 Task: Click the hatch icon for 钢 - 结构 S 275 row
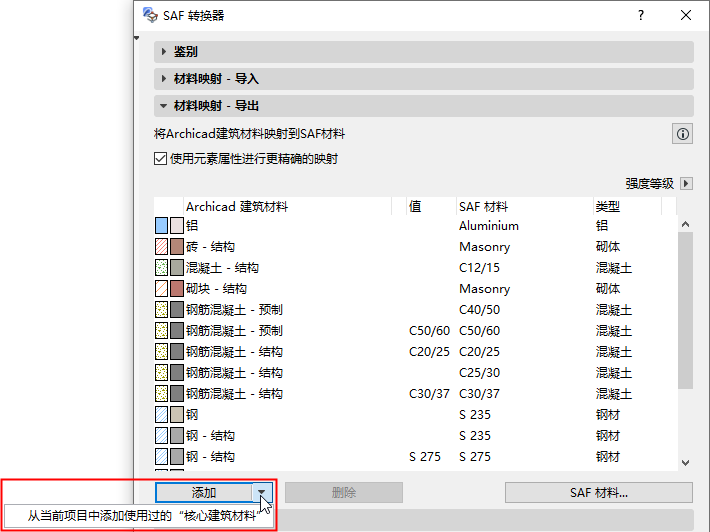click(161, 456)
